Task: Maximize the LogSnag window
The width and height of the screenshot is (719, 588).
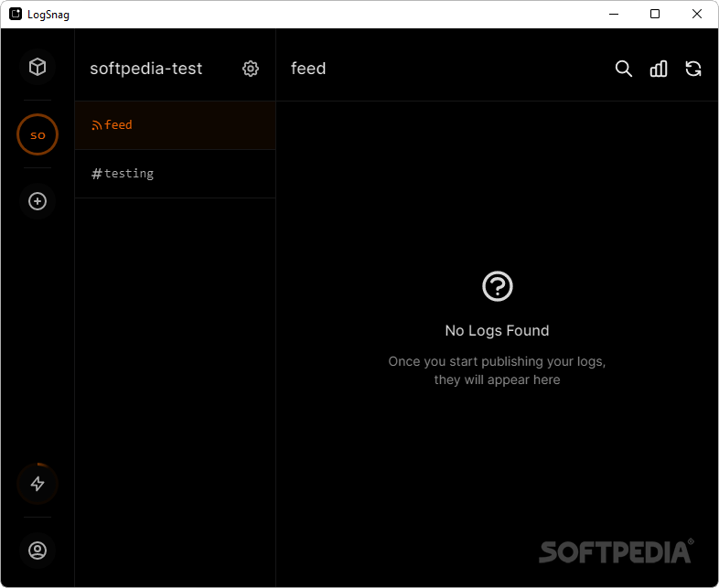Action: 655,15
